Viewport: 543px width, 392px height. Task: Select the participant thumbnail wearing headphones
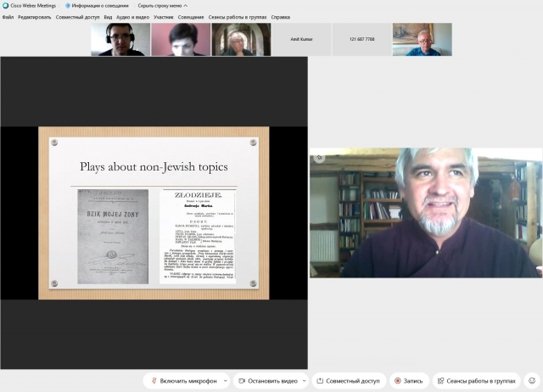(x=120, y=40)
